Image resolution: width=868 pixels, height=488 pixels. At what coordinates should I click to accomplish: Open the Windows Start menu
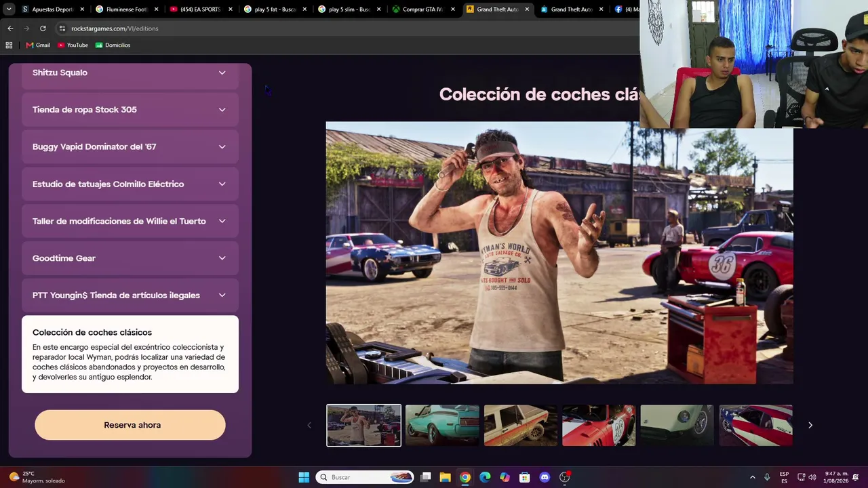(304, 477)
